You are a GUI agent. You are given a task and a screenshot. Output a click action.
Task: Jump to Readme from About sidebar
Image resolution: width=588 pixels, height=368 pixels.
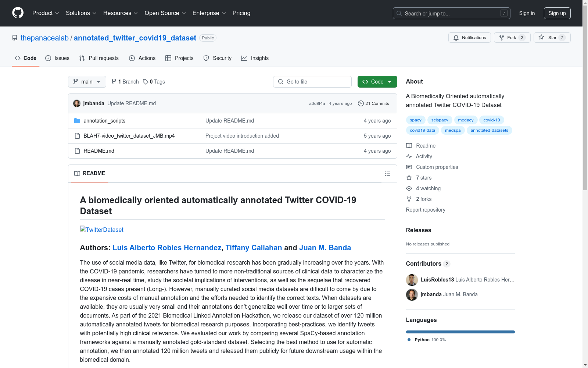pos(421,146)
